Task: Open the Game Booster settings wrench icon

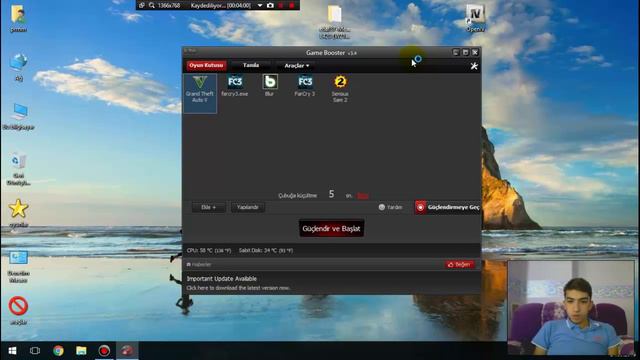Action: pos(474,66)
